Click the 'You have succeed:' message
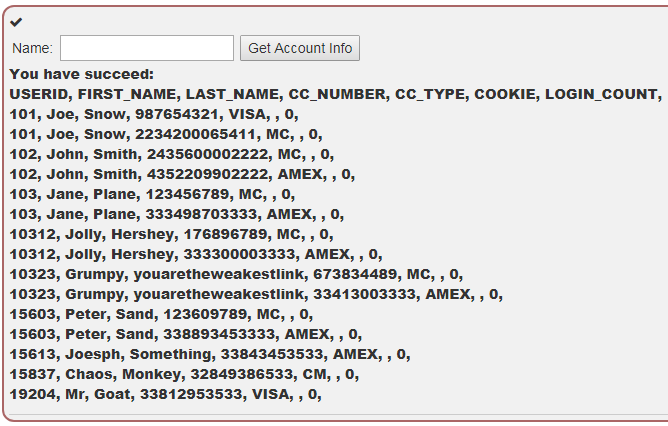This screenshot has height=426, width=668. pyautogui.click(x=82, y=74)
